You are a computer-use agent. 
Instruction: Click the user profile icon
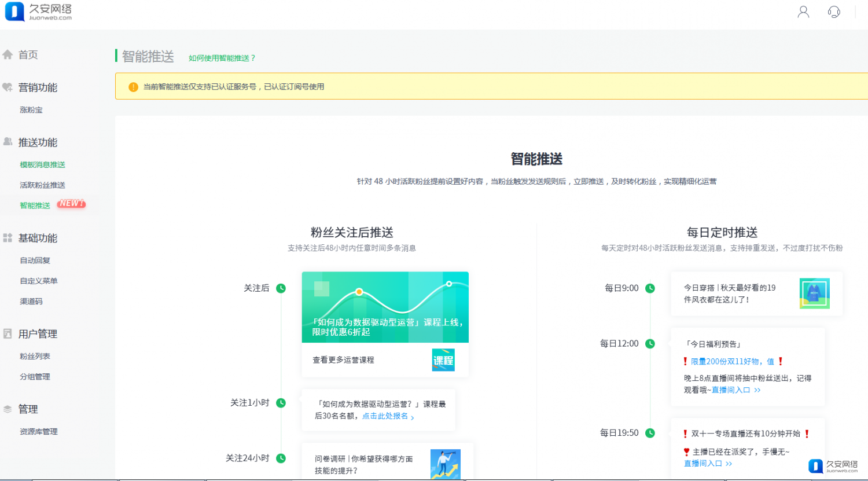pos(803,12)
